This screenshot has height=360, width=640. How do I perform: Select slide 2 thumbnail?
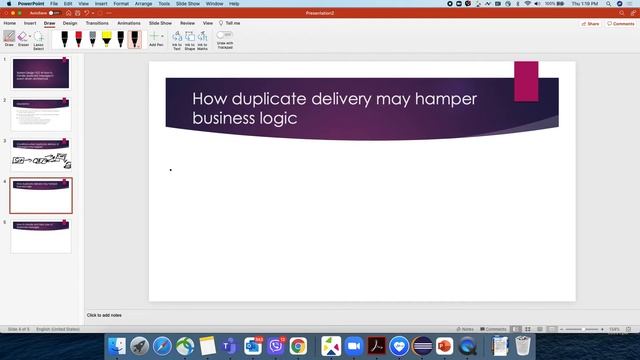[x=41, y=114]
